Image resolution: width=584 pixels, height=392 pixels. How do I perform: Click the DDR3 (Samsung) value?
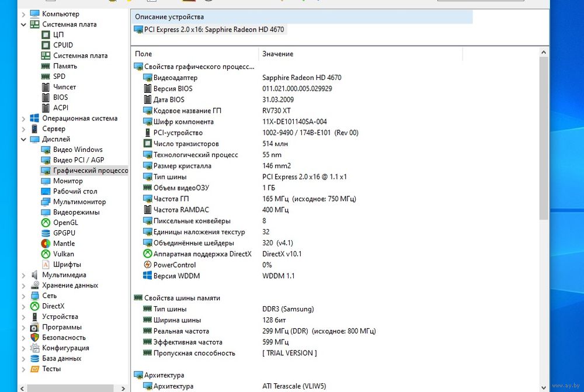coord(288,309)
